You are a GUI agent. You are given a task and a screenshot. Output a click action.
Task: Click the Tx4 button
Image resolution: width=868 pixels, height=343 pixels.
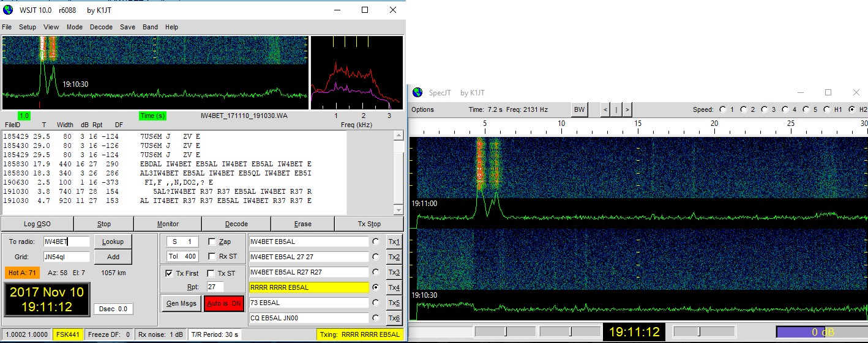point(394,287)
